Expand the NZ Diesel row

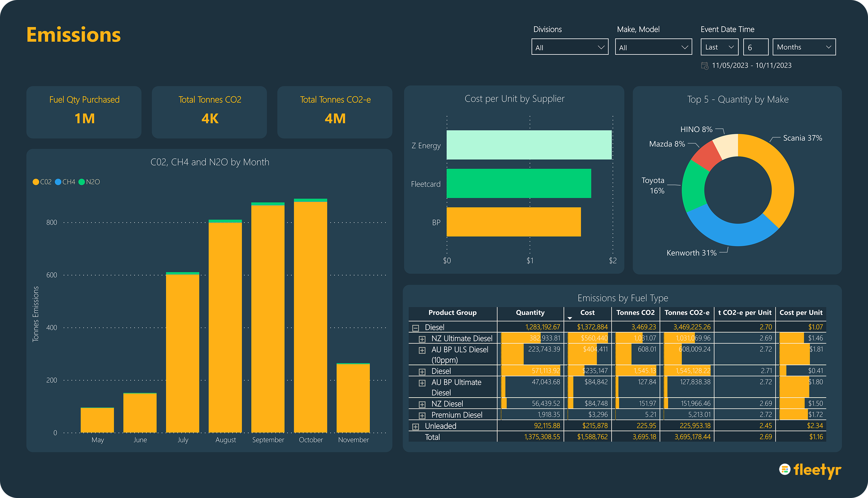pos(422,404)
